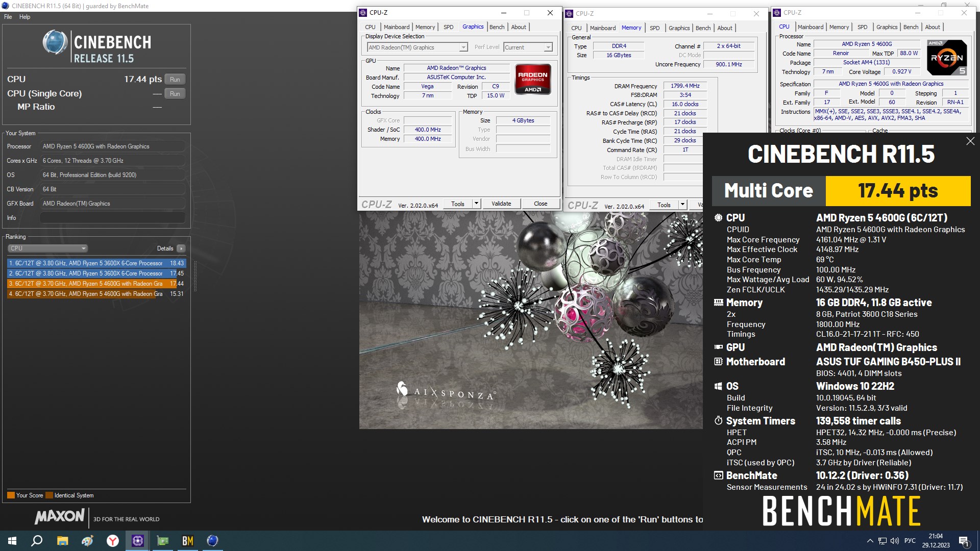980x551 pixels.
Task: Click the BenchMate GPU icon
Action: [718, 347]
